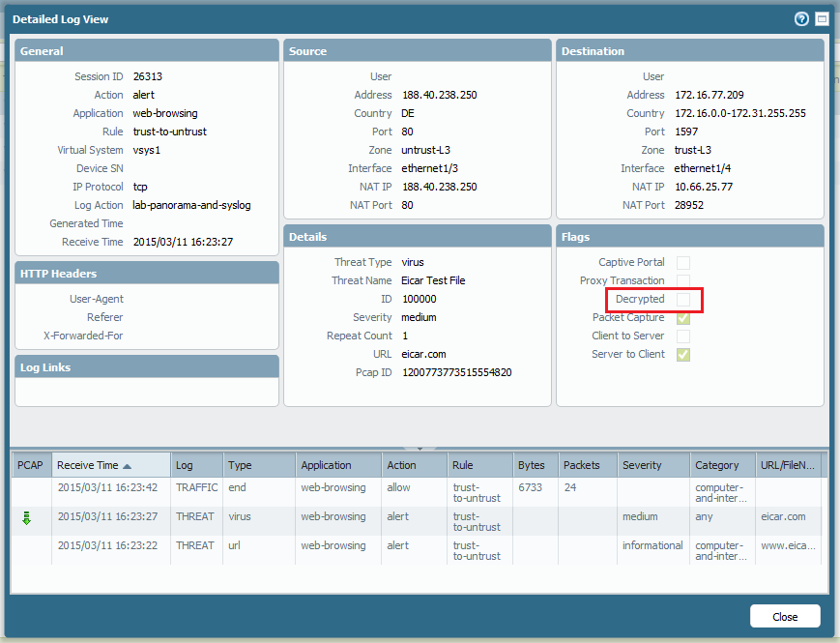
Task: Click the Severity column header
Action: pyautogui.click(x=640, y=464)
